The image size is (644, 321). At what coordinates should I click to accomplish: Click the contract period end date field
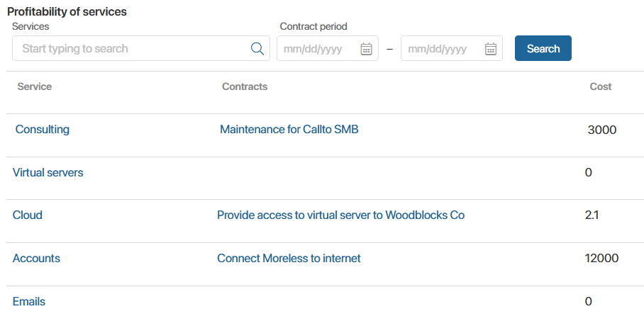pos(451,48)
